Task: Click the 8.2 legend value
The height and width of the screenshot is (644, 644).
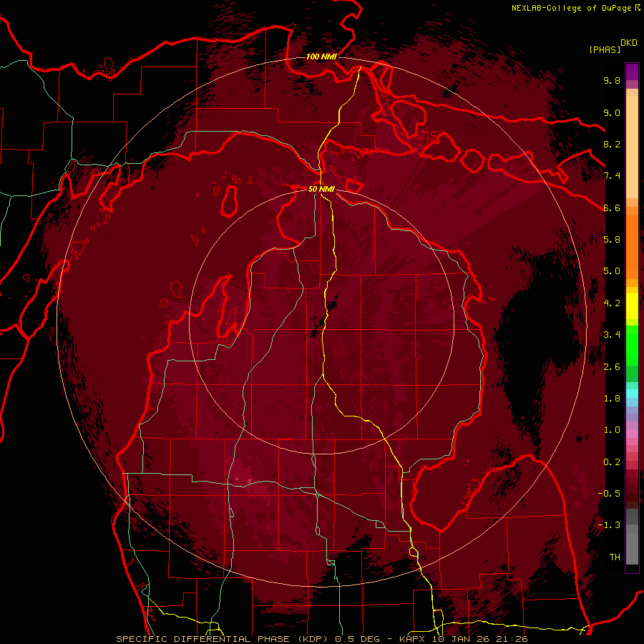Action: pyautogui.click(x=612, y=144)
